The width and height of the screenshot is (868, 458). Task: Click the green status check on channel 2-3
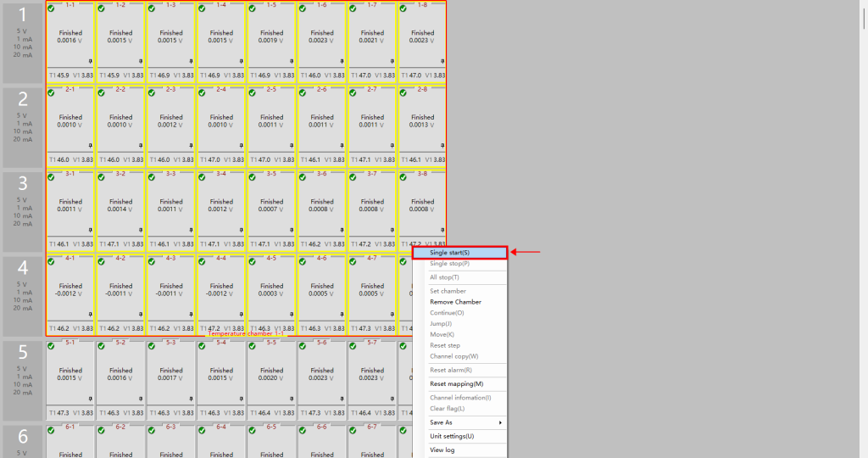pyautogui.click(x=152, y=92)
